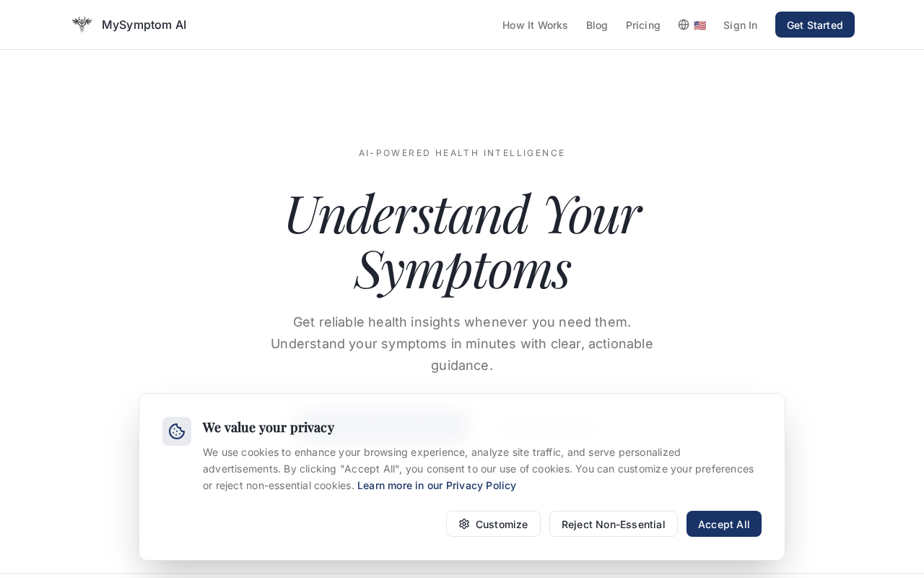
Task: Select the US flag language icon
Action: pyautogui.click(x=700, y=25)
